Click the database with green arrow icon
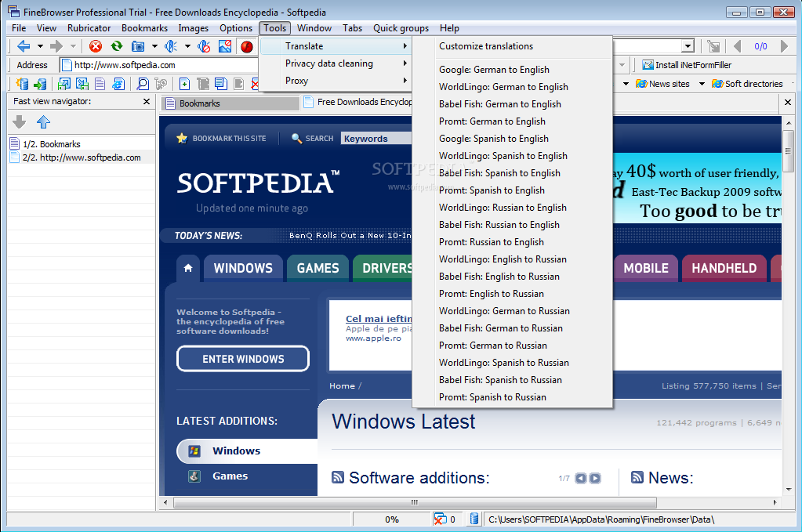The width and height of the screenshot is (802, 532). pos(40,84)
